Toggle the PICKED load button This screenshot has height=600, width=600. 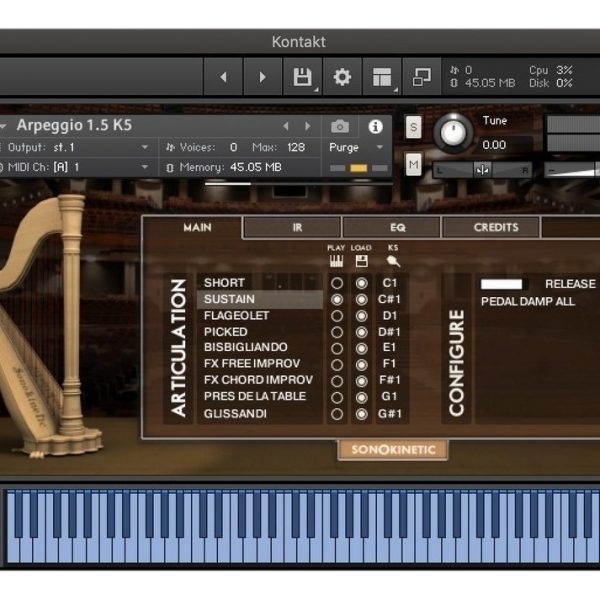361,332
